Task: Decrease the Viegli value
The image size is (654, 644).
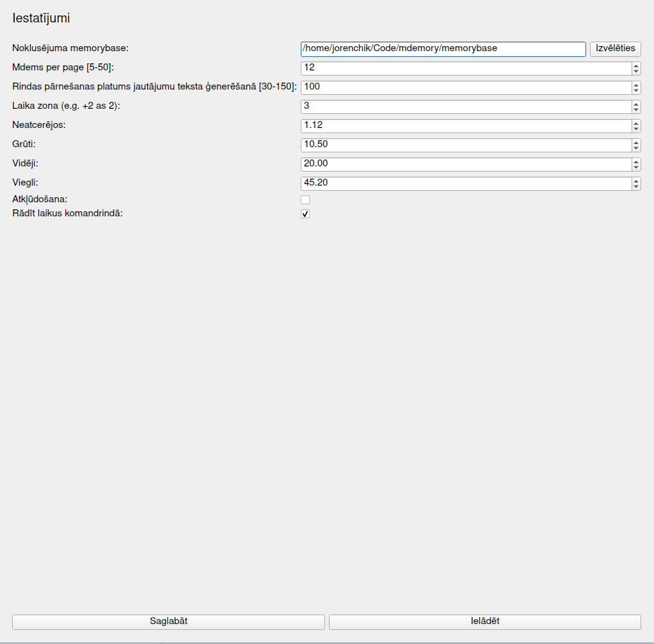Action: pos(635,187)
